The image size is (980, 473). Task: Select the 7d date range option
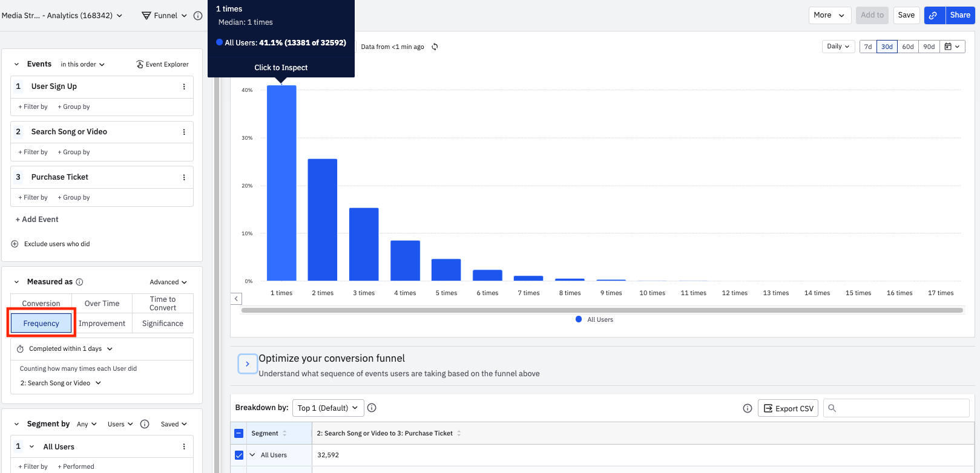pos(868,47)
